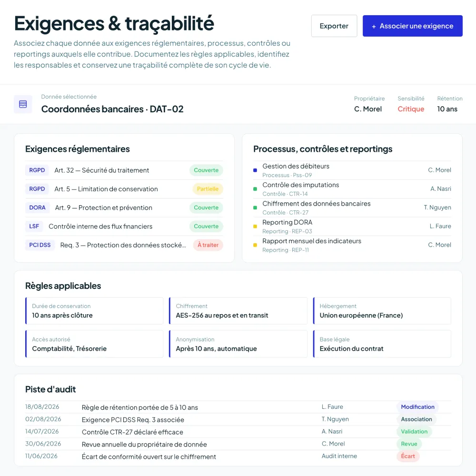The height and width of the screenshot is (476, 476).
Task: Click the plus icon in Associer une exigence
Action: point(374,26)
